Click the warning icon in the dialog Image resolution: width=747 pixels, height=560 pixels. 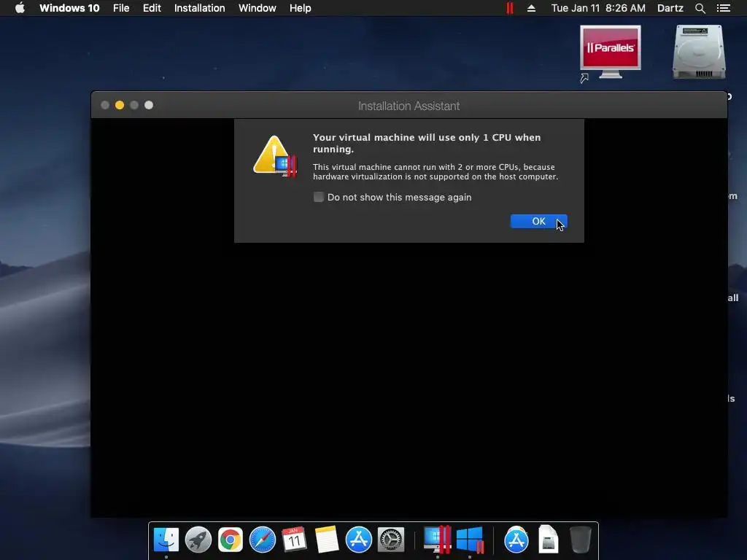275,156
